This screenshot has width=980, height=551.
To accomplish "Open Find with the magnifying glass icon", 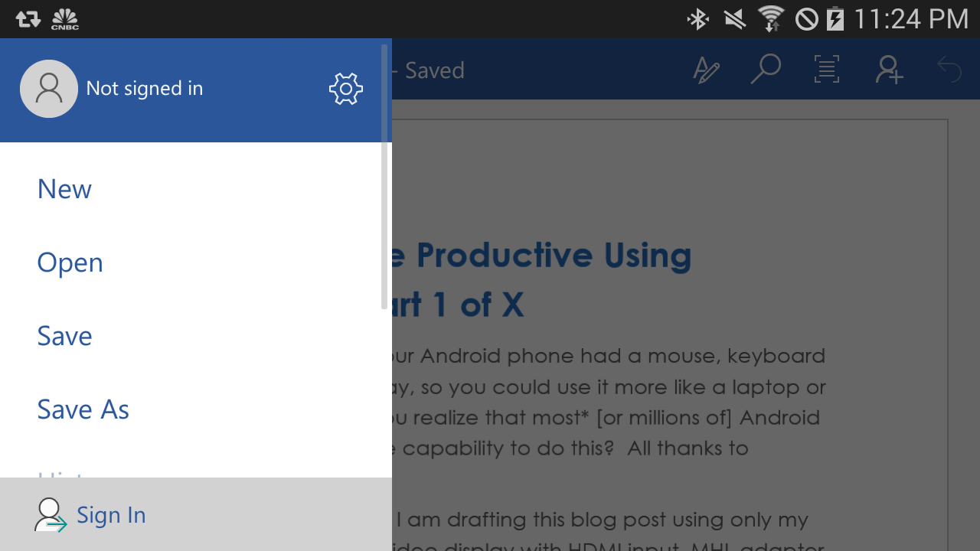I will pos(765,70).
